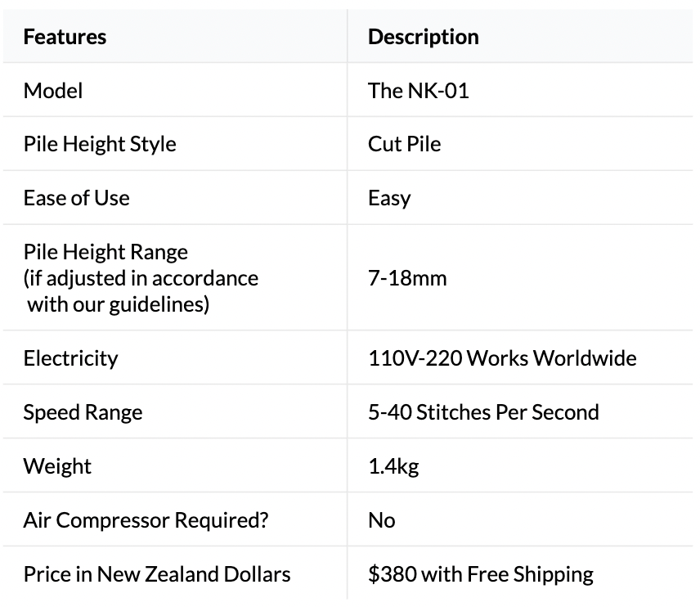Click 'The NK-01' model value
The width and height of the screenshot is (700, 607).
418,91
